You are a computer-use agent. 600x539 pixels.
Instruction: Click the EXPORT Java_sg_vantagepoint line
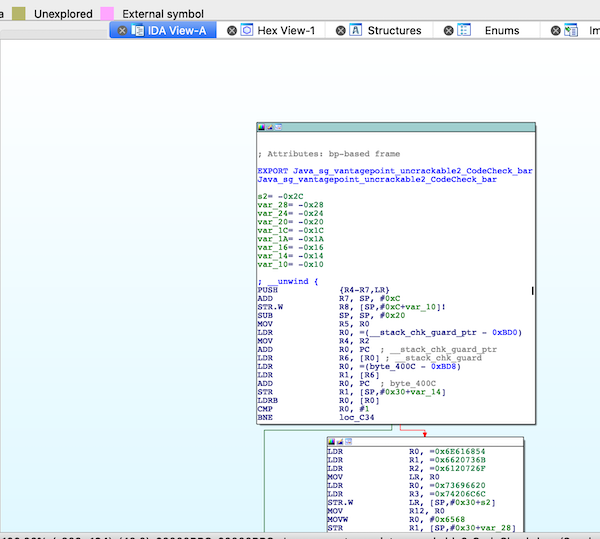click(x=395, y=171)
